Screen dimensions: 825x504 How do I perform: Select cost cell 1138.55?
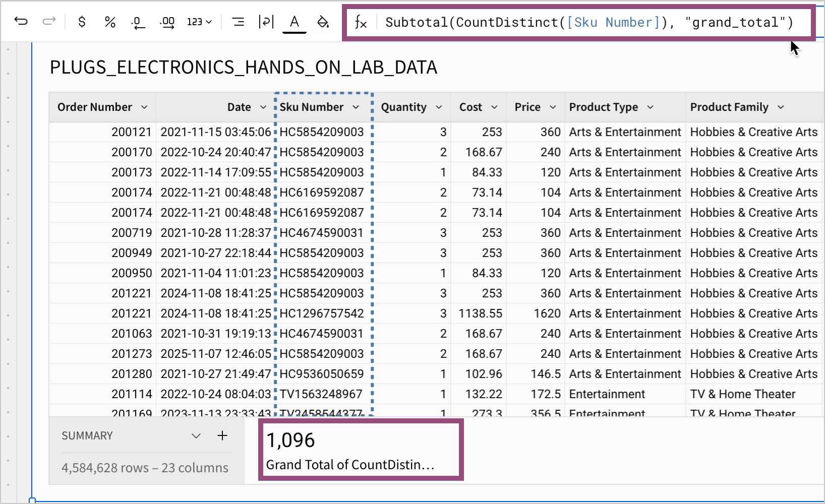pyautogui.click(x=479, y=313)
